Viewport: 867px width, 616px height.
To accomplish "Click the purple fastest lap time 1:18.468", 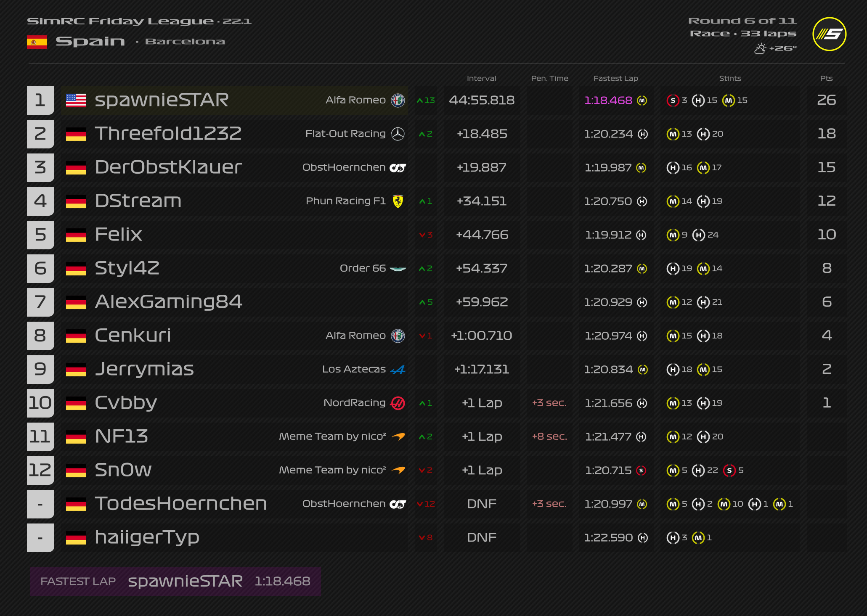I will (x=608, y=100).
